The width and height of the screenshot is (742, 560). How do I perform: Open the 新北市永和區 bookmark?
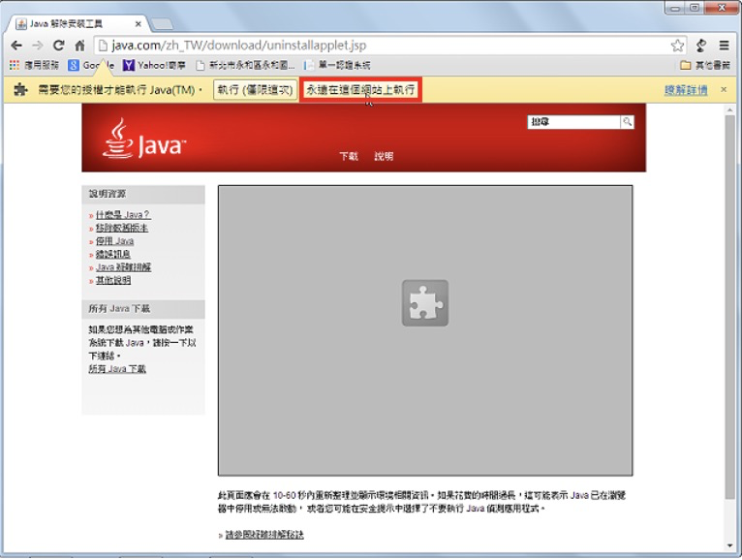point(245,65)
